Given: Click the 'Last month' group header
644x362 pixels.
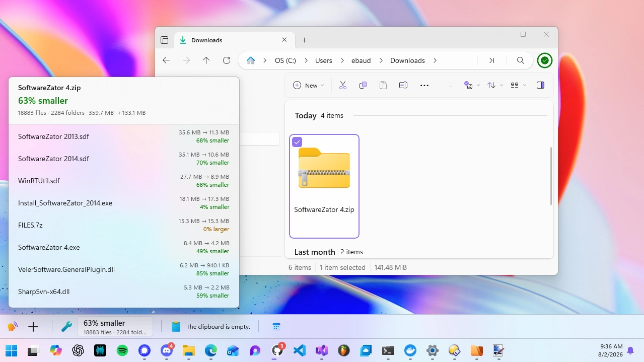Looking at the screenshot, I should tap(315, 252).
